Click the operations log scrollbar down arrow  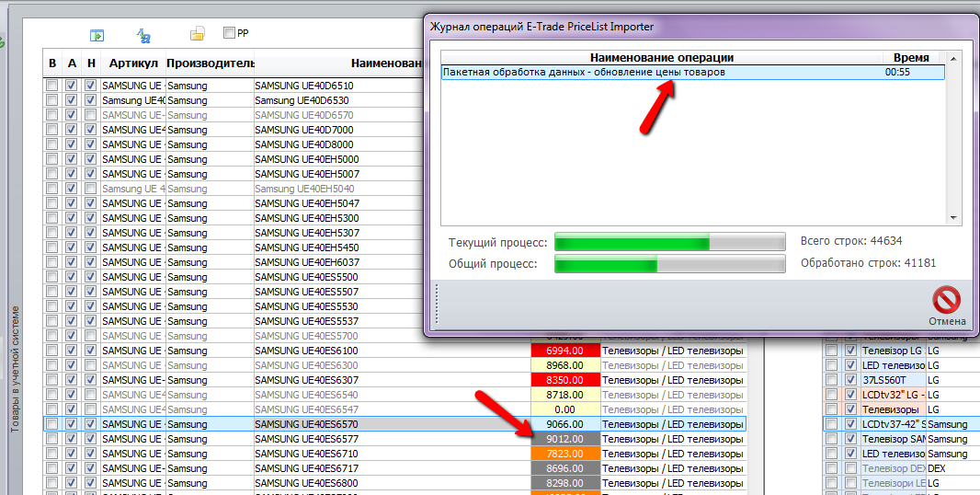(x=953, y=218)
